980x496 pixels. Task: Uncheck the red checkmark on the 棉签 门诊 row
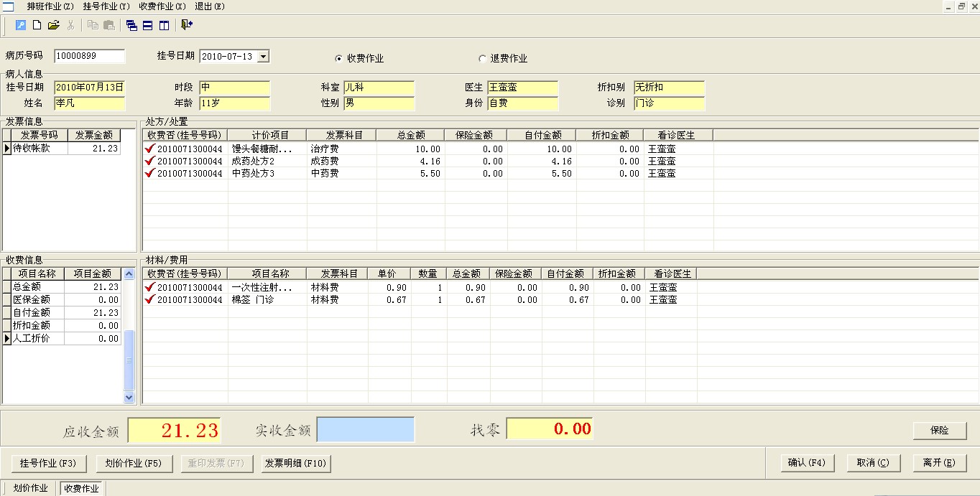click(150, 300)
